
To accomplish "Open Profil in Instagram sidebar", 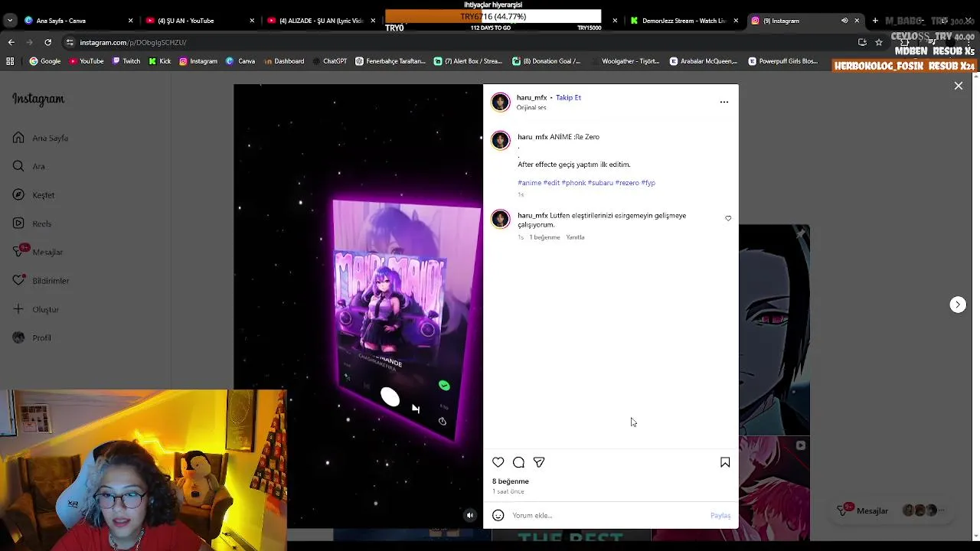I will point(32,337).
